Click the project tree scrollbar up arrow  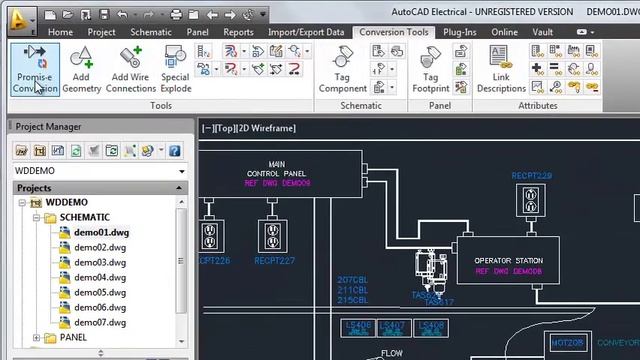tap(181, 202)
